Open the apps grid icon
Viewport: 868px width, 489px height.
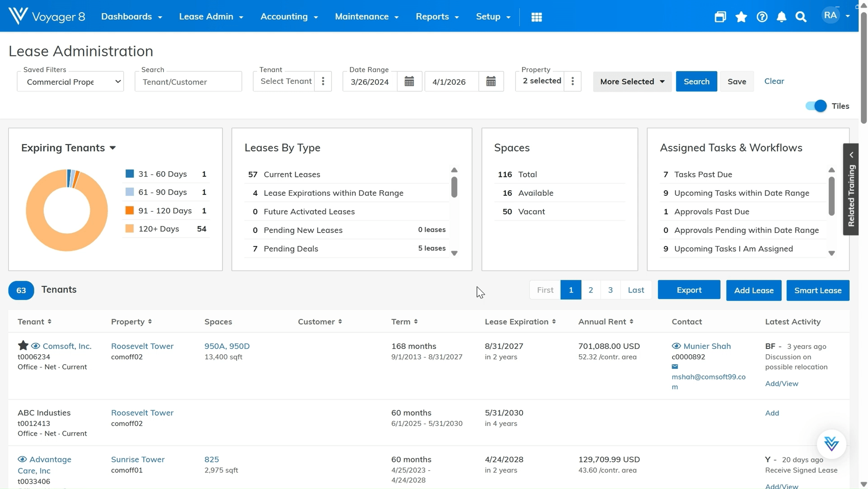tap(536, 17)
